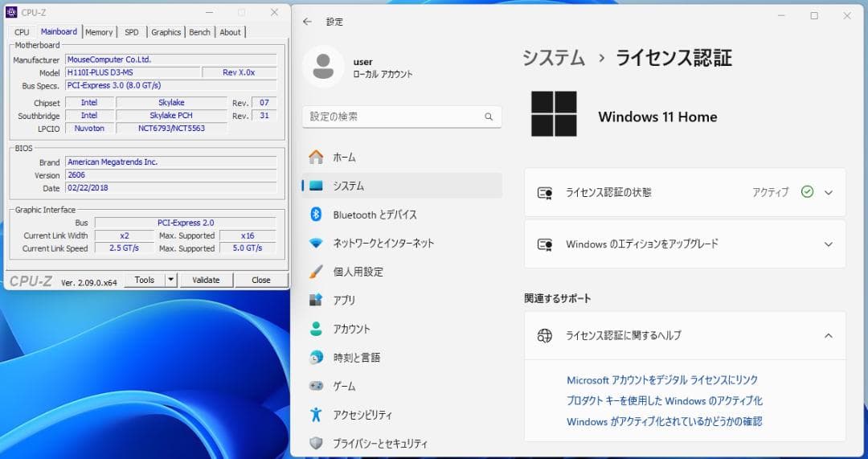This screenshot has width=868, height=459.
Task: Expand the upgrade Windows edition chevron
Action: [x=828, y=244]
